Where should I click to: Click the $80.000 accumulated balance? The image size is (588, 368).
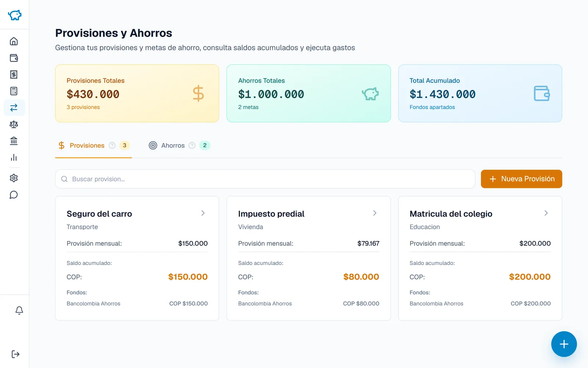[361, 277]
